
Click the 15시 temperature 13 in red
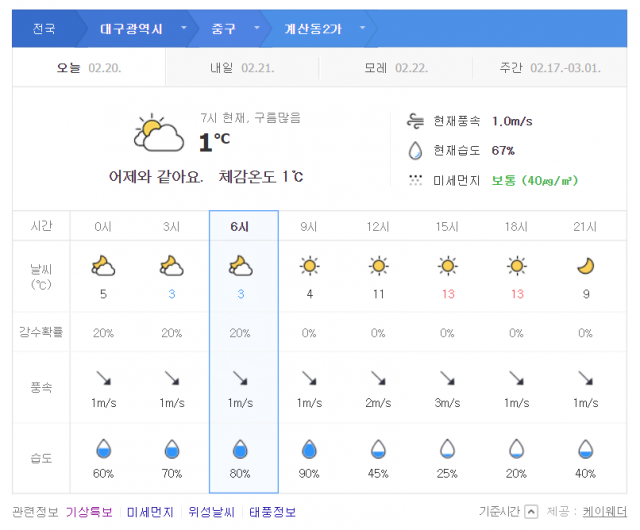coord(448,294)
